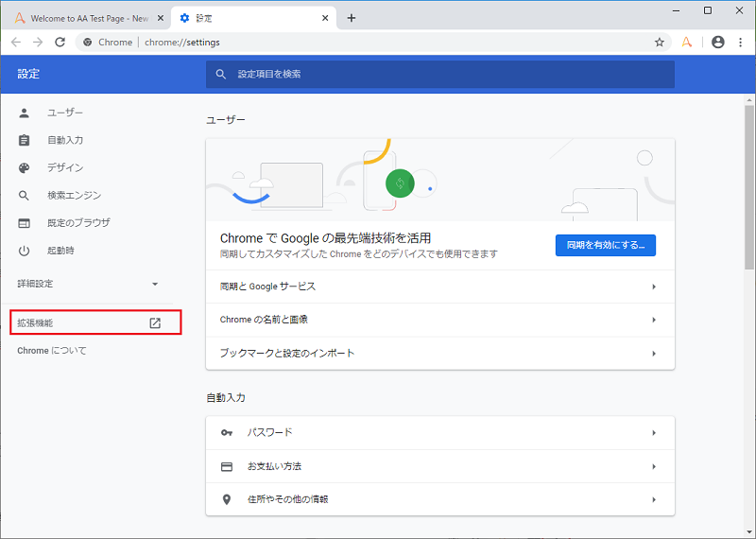Click the 同期と Google サービス row text
The image size is (756, 539).
pyautogui.click(x=267, y=287)
